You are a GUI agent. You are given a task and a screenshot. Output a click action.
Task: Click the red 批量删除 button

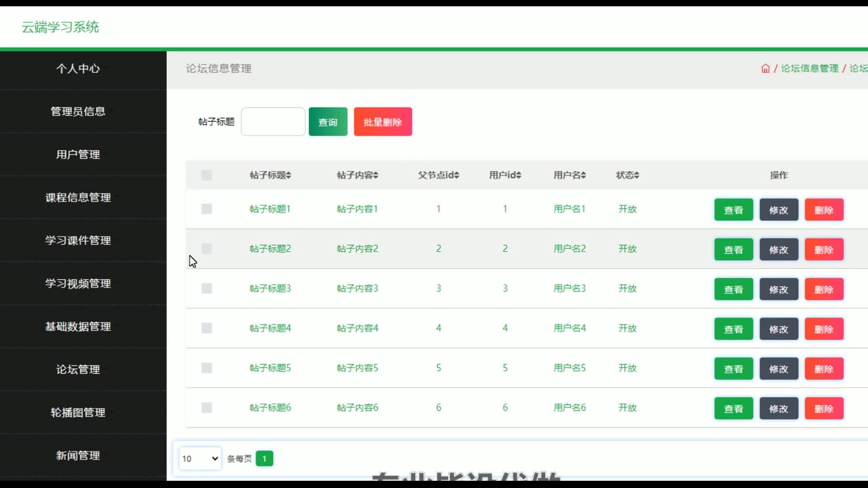(x=382, y=122)
